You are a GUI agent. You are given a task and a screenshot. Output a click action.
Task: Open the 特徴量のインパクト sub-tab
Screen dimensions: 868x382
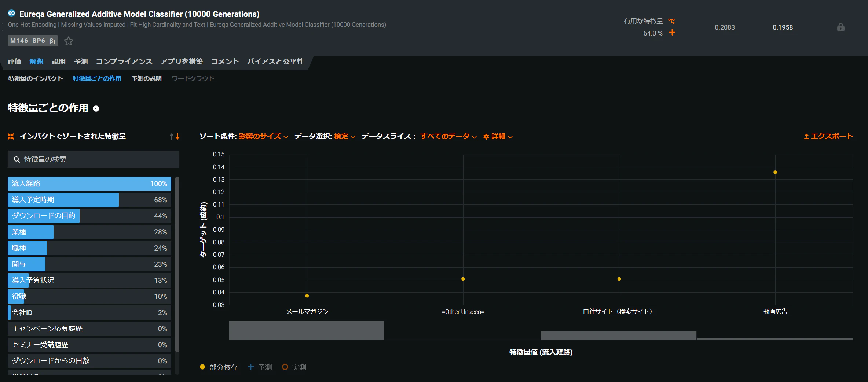[36, 79]
